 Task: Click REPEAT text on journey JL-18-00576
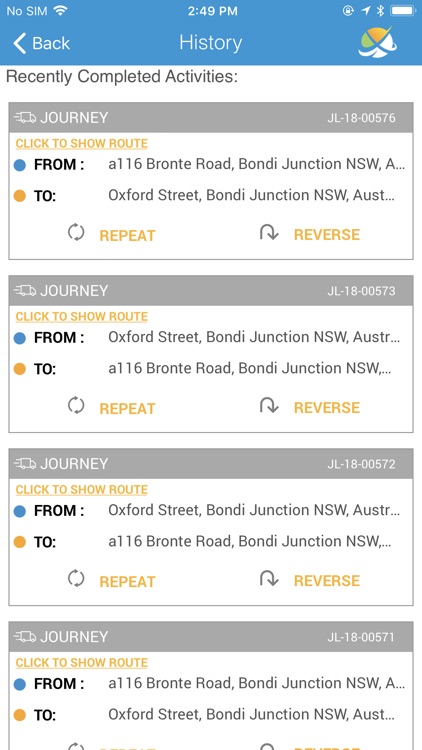[x=127, y=236]
